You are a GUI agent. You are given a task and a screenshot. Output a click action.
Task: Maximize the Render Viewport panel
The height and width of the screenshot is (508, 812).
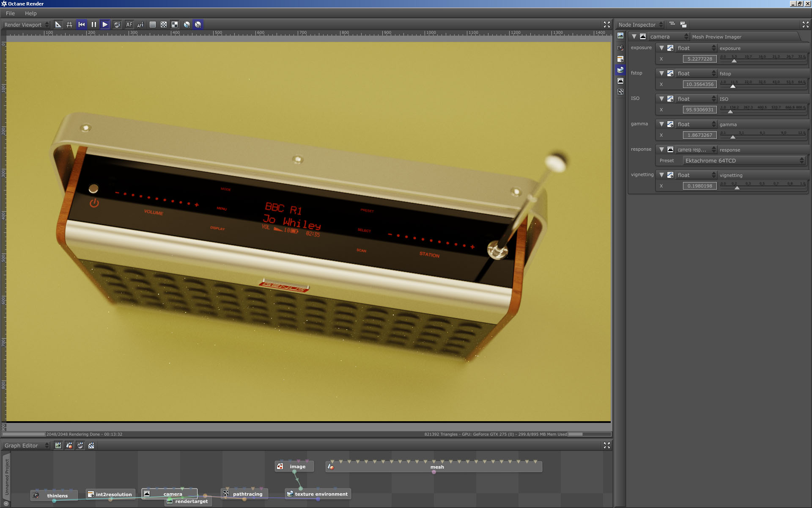click(607, 25)
